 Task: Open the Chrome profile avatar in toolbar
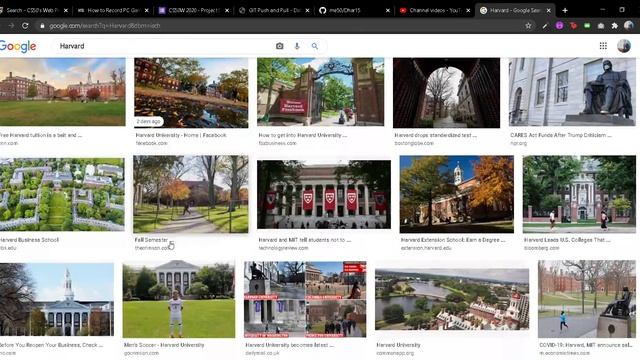tap(629, 26)
